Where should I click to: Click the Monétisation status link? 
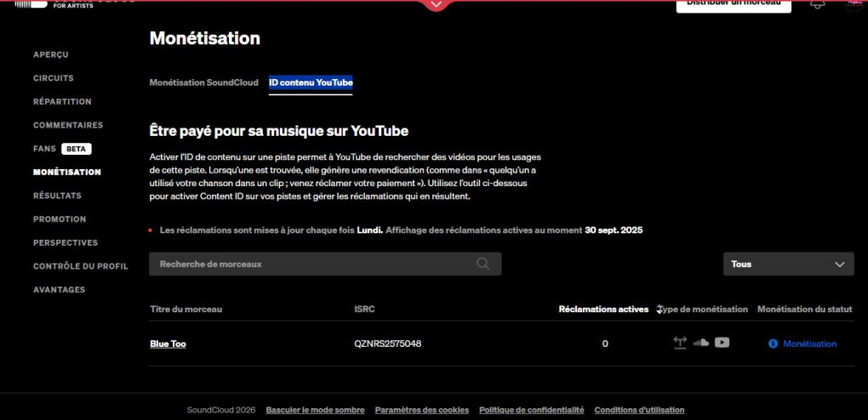(809, 343)
